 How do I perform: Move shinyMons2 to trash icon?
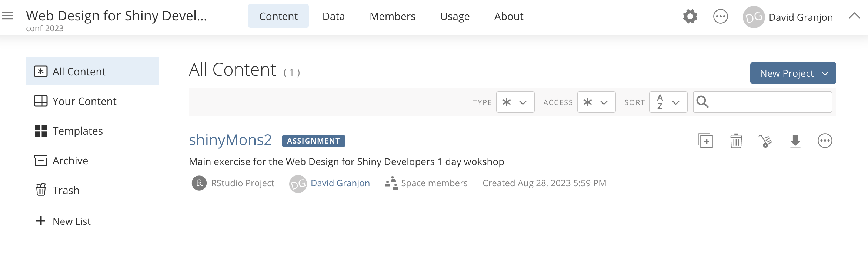736,141
